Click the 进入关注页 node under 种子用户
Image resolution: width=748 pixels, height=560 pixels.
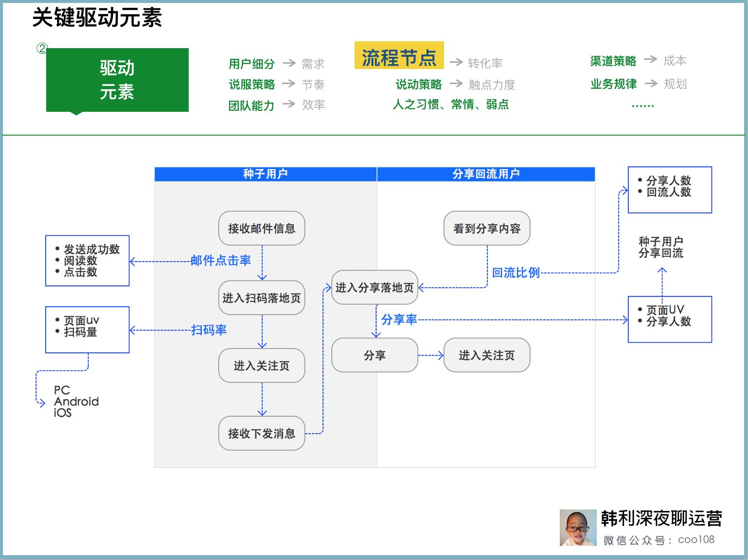click(x=262, y=366)
